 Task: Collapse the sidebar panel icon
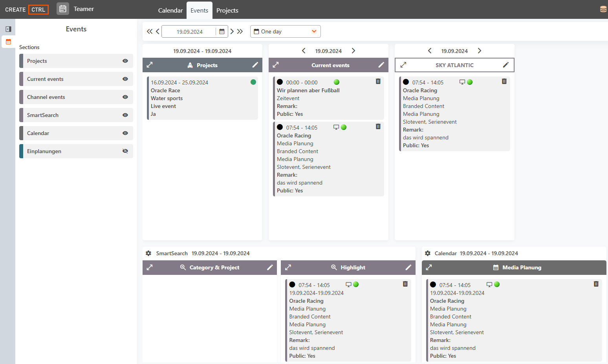click(x=8, y=29)
